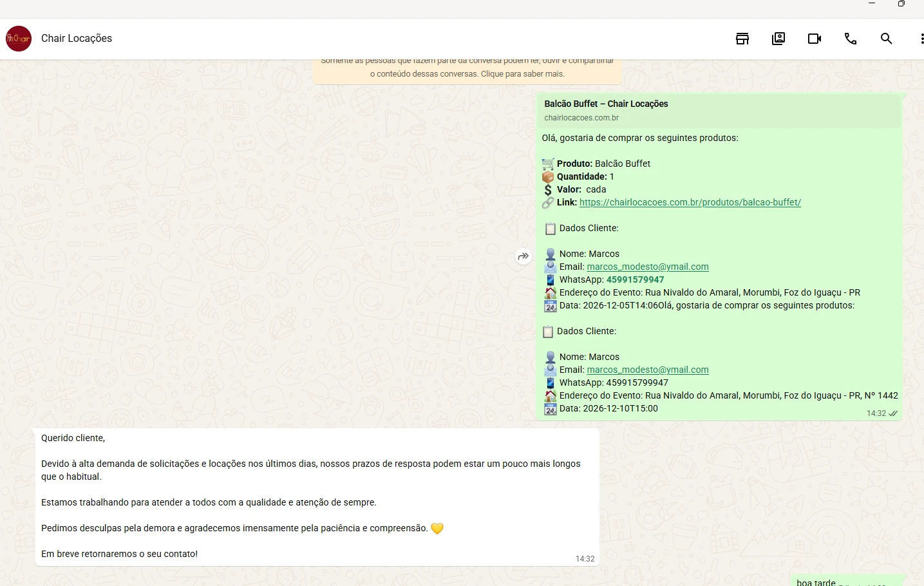This screenshot has width=924, height=586.
Task: Click the text "Querido cliente,"
Action: 73,438
